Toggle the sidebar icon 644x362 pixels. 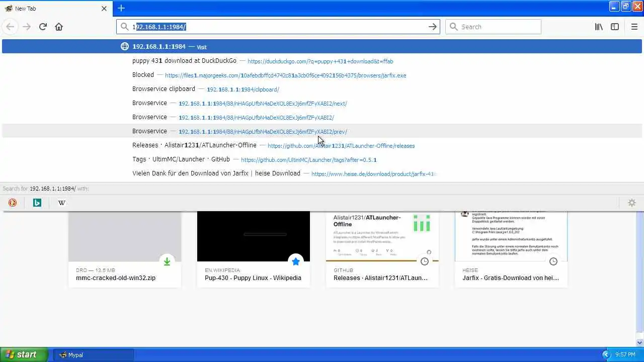(x=615, y=27)
